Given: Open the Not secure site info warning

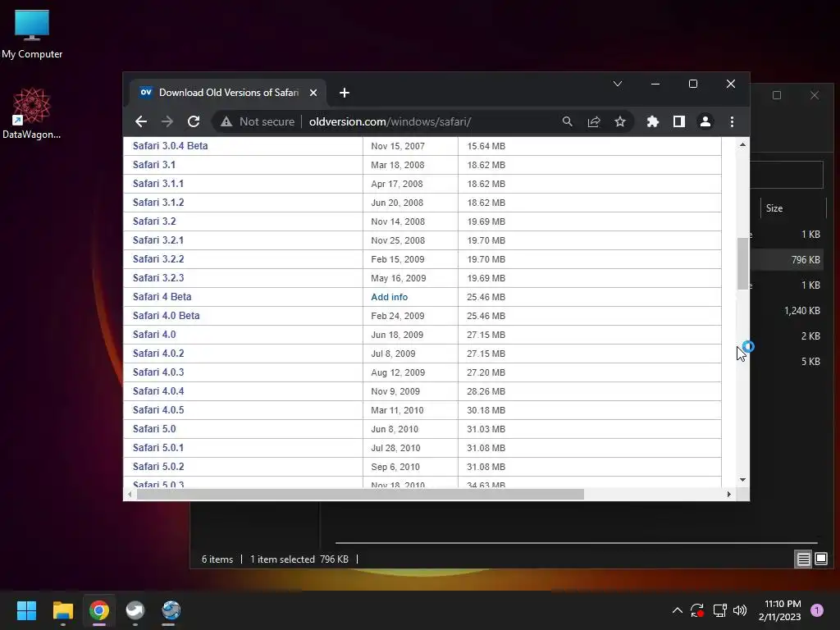Looking at the screenshot, I should [258, 121].
